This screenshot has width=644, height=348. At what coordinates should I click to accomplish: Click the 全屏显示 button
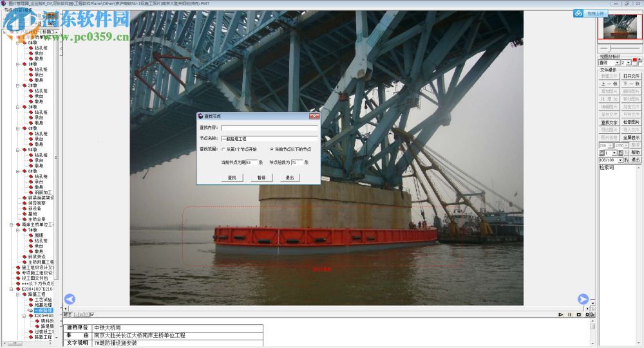[631, 138]
